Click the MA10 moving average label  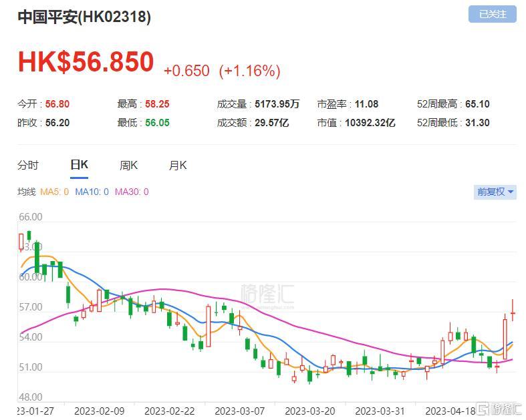click(x=92, y=192)
